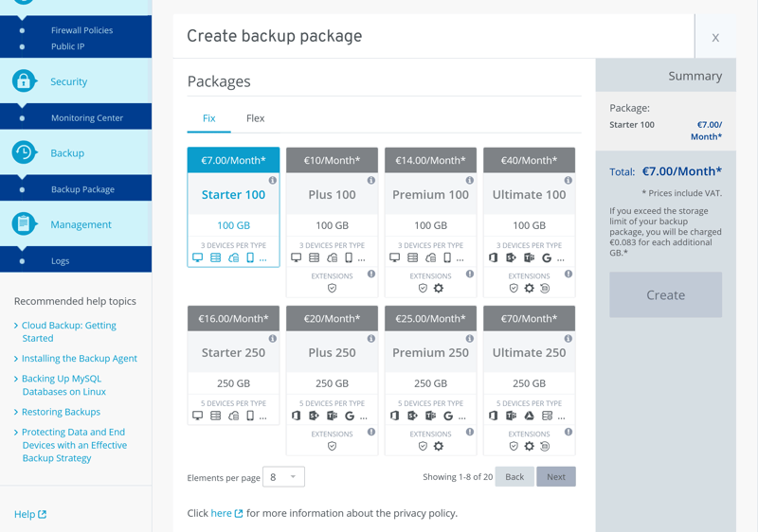Click the Backup clock icon in sidebar
Screen dimensions: 758x532
point(24,152)
